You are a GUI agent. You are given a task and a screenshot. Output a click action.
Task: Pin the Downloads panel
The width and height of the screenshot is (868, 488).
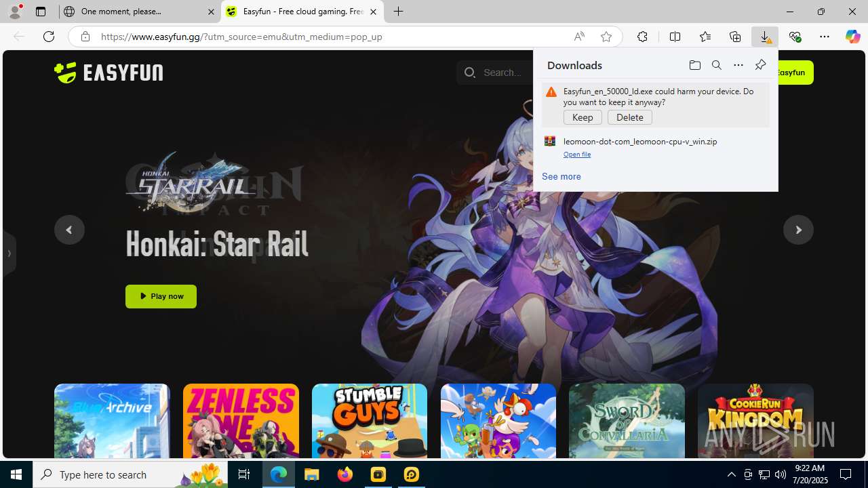[760, 65]
